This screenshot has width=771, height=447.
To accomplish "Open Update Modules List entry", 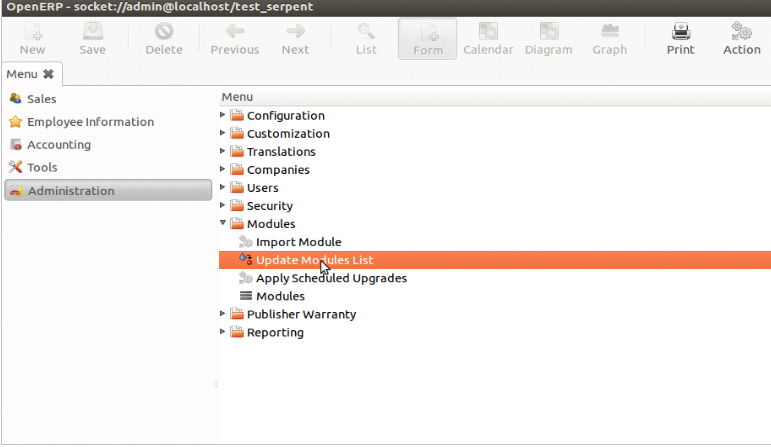I will (x=495, y=260).
